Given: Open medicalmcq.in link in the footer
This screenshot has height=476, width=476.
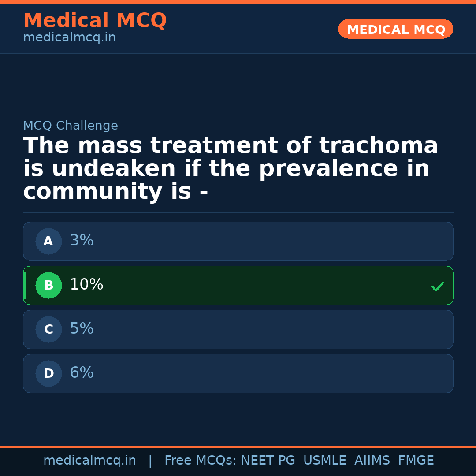Looking at the screenshot, I should (x=89, y=461).
